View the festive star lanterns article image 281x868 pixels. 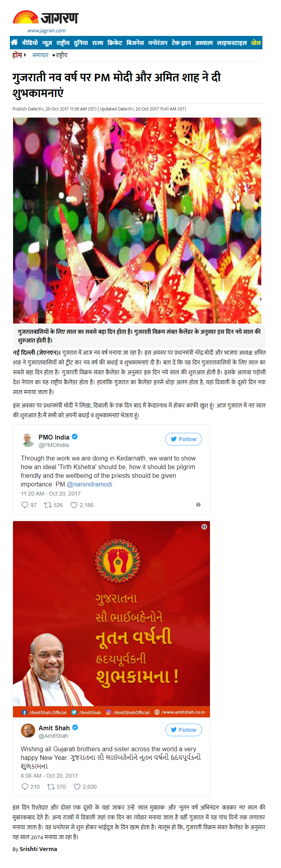137,221
